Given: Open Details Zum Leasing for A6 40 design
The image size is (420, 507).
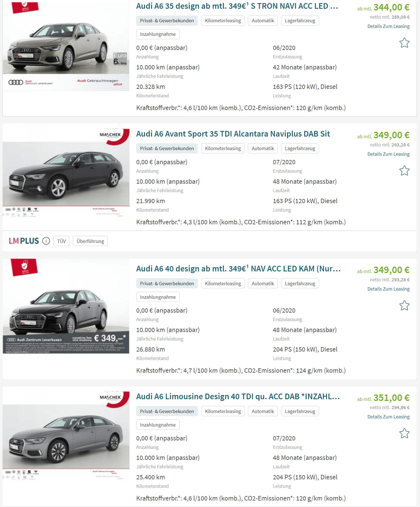Looking at the screenshot, I should coord(388,289).
